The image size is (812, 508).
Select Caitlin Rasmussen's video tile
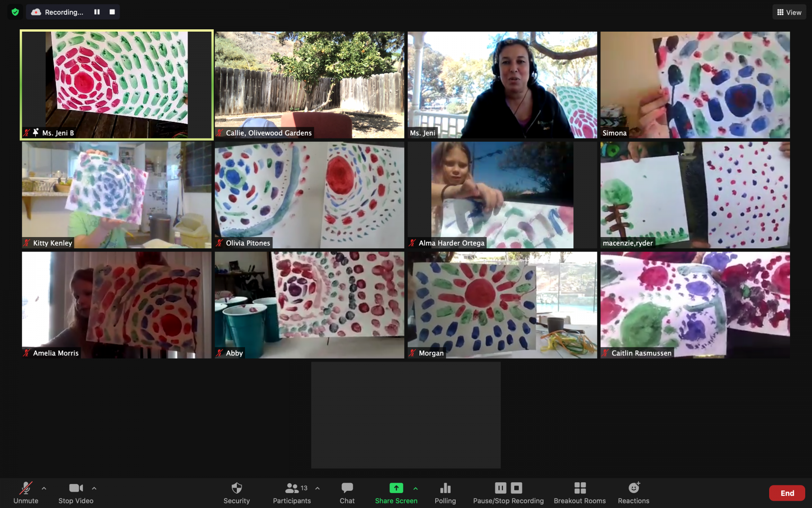(695, 305)
